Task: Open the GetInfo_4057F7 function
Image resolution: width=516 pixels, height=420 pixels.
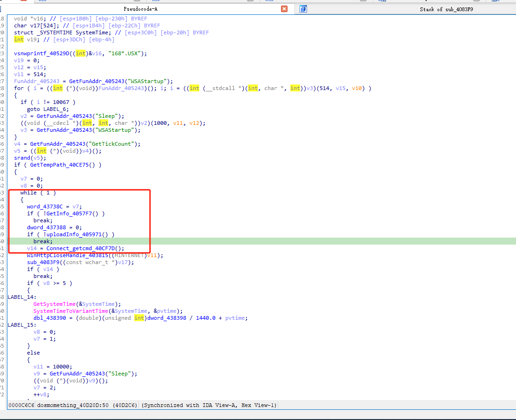Action: tap(69, 213)
